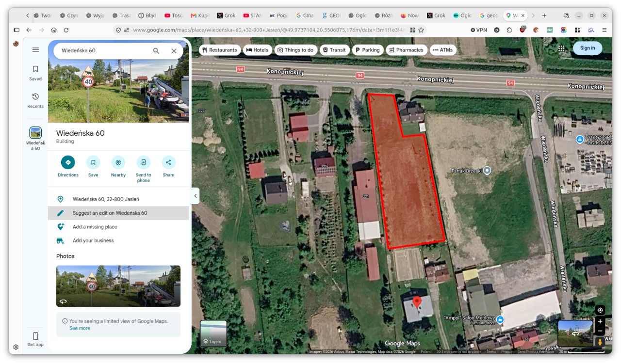Viewport: 621px width, 364px height.
Task: Click the address bar URL field
Action: (x=271, y=30)
